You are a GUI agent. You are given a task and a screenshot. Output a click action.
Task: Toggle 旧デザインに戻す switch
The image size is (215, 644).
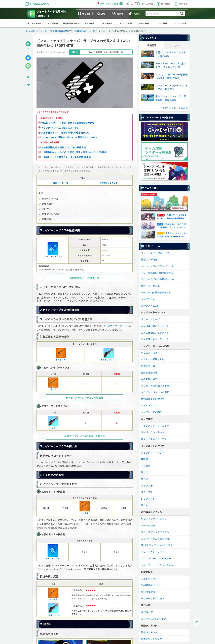(121, 4)
